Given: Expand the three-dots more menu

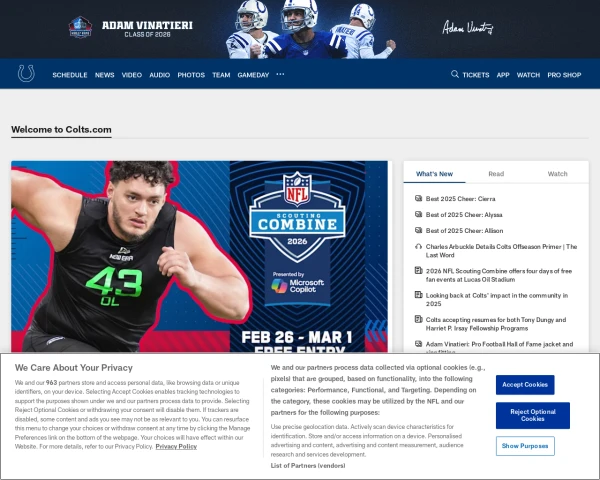Looking at the screenshot, I should (x=280, y=74).
